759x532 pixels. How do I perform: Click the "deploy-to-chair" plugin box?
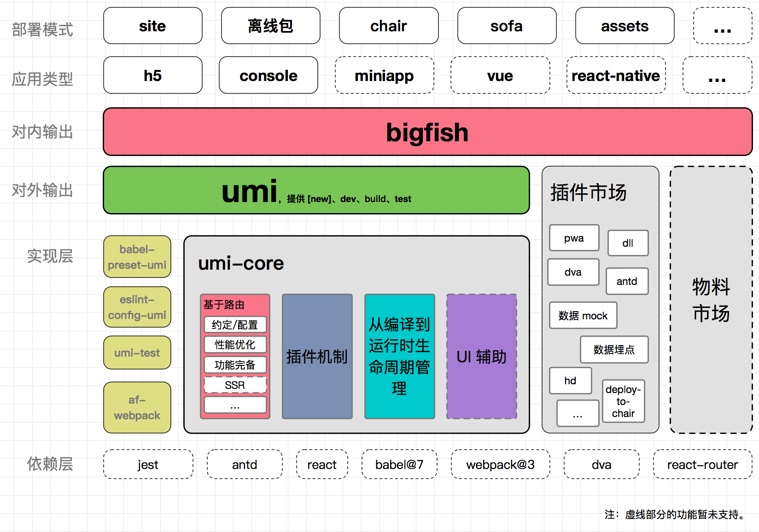click(624, 401)
